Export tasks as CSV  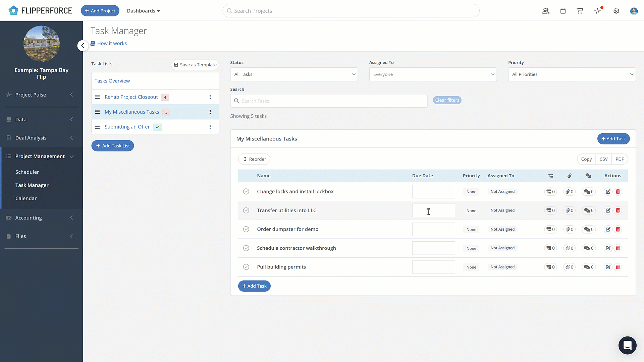point(603,159)
